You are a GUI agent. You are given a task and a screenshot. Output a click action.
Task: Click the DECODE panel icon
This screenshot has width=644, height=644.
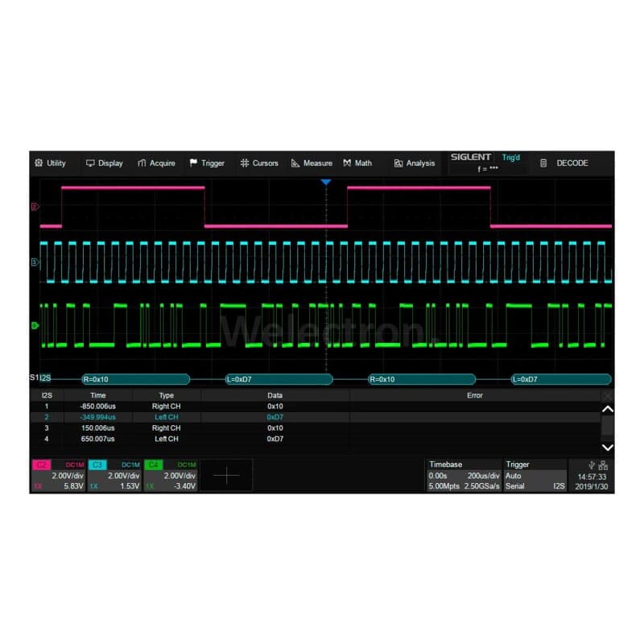(543, 163)
